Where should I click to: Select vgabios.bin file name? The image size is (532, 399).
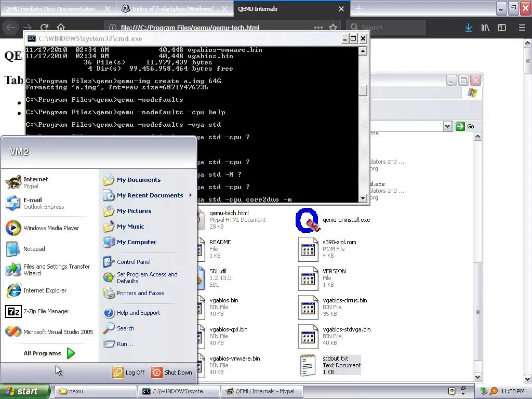point(224,300)
